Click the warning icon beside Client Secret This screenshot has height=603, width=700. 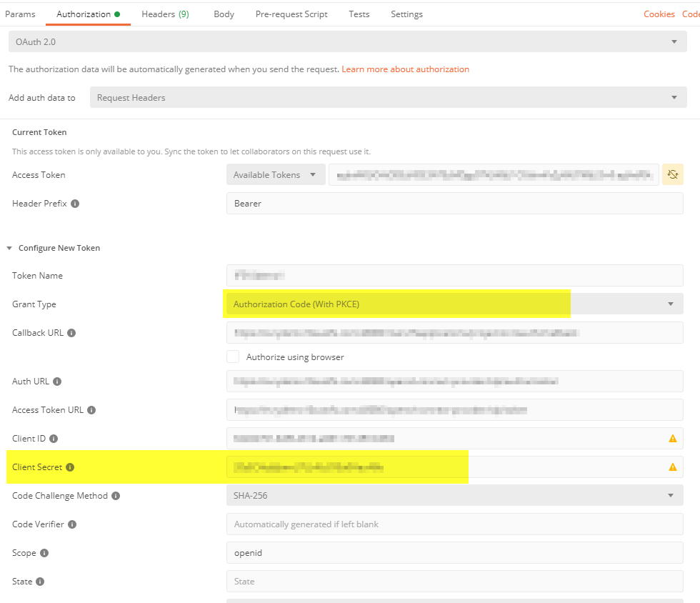[x=672, y=467]
